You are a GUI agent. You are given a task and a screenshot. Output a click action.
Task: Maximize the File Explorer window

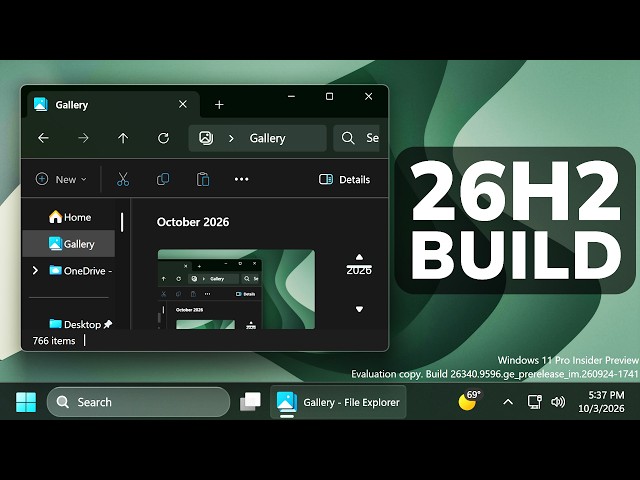329,97
